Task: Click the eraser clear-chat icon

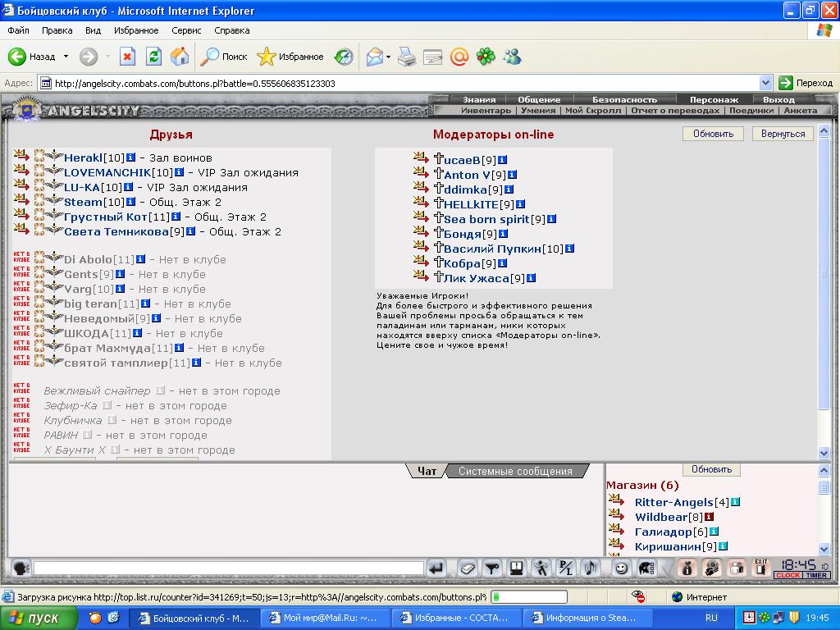Action: click(x=467, y=568)
